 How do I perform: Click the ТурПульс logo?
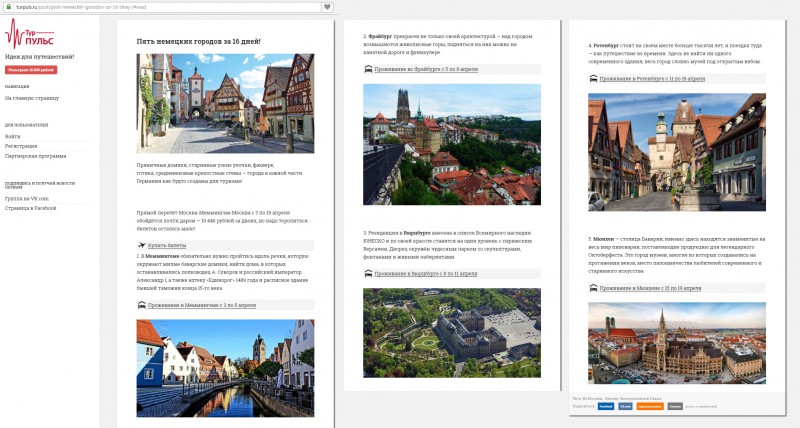(x=29, y=34)
